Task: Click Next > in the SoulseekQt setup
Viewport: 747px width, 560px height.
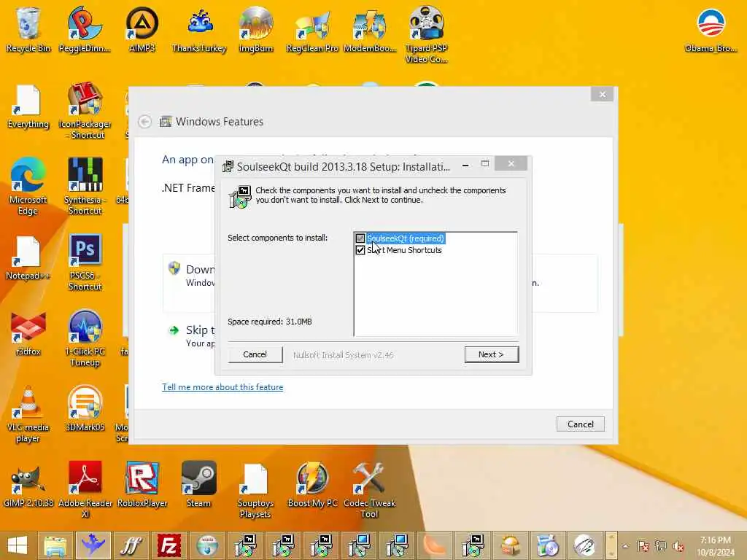Action: tap(491, 354)
